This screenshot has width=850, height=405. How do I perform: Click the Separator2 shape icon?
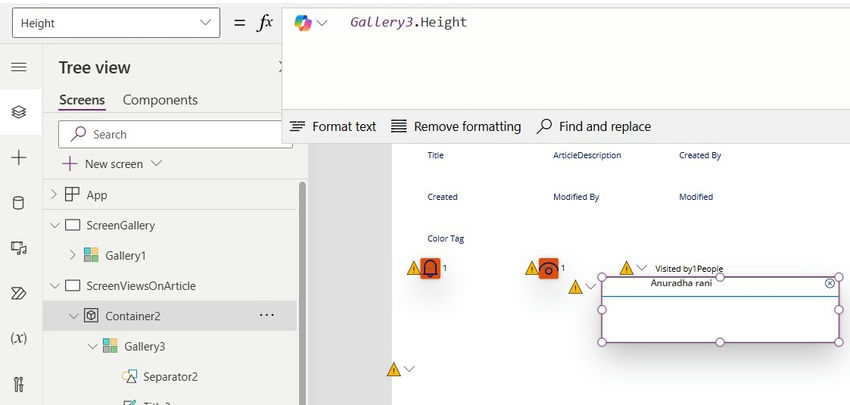click(129, 376)
